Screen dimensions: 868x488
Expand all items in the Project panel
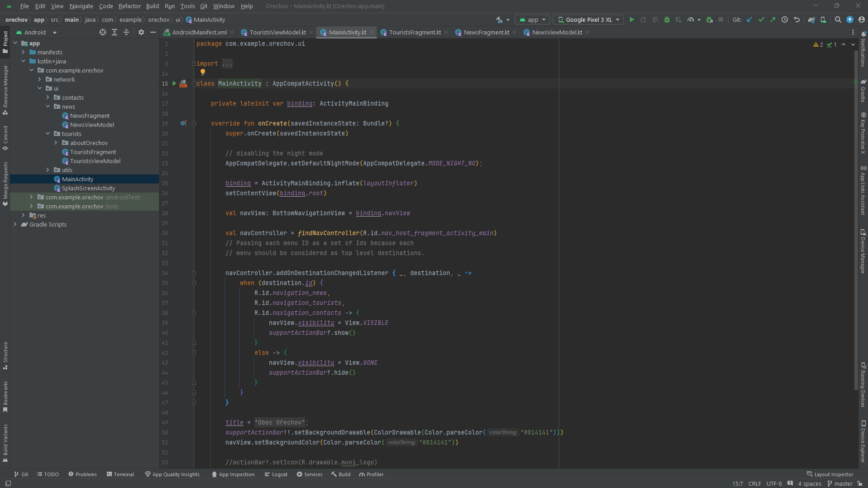click(x=115, y=32)
